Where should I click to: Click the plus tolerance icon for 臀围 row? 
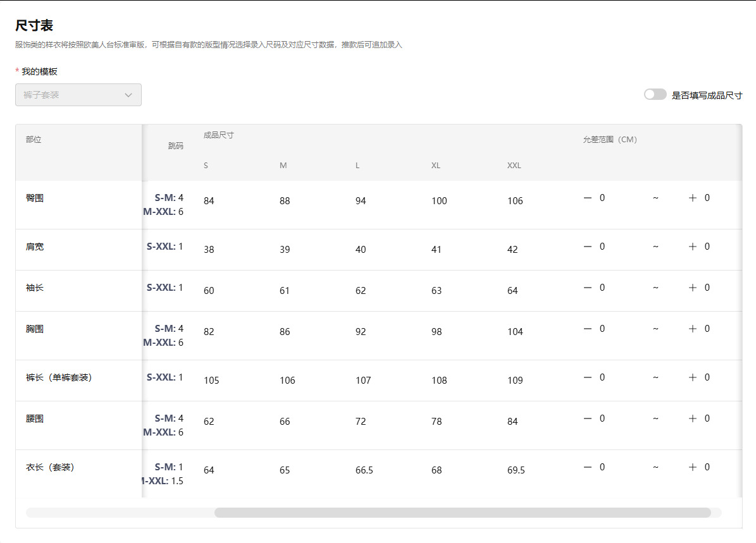pyautogui.click(x=693, y=197)
